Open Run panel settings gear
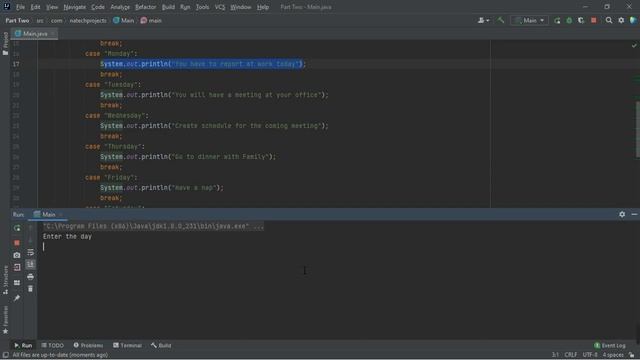The height and width of the screenshot is (360, 640). click(x=622, y=214)
